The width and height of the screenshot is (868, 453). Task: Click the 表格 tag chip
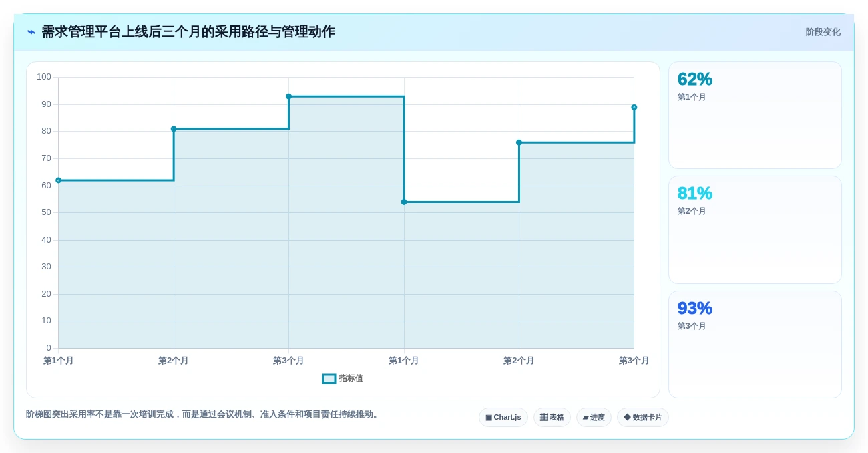pos(552,418)
